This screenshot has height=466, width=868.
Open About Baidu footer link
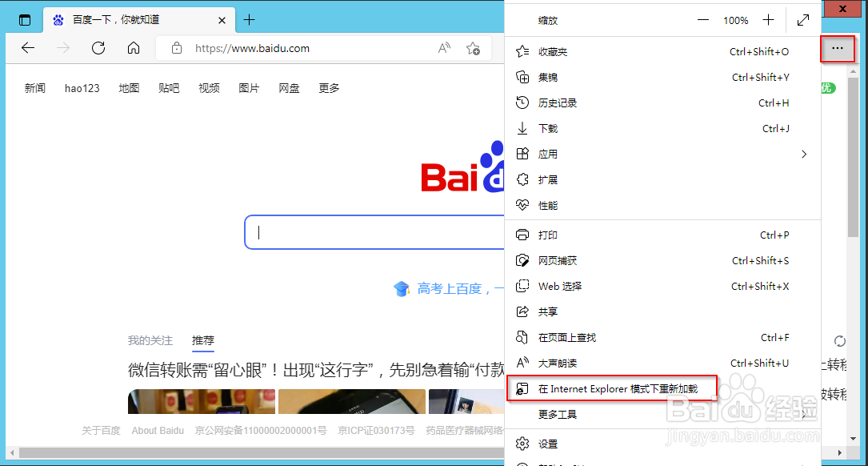[x=158, y=431]
